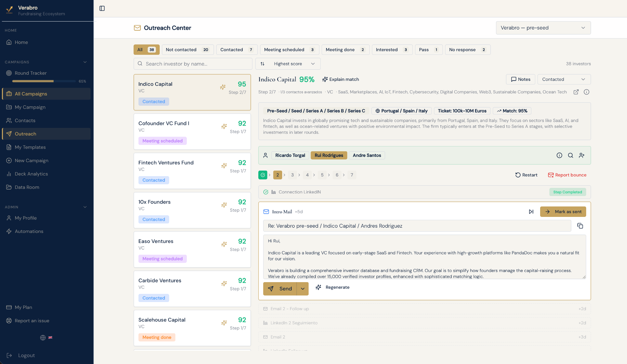Expand LinkedIn 2 Seguimiento step
Viewport: 627px width, 364px height.
coord(425,323)
